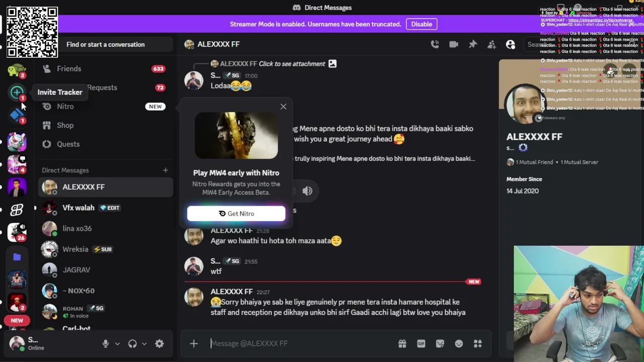Image resolution: width=644 pixels, height=362 pixels.
Task: Open the JAGRAV conversation
Action: click(106, 270)
